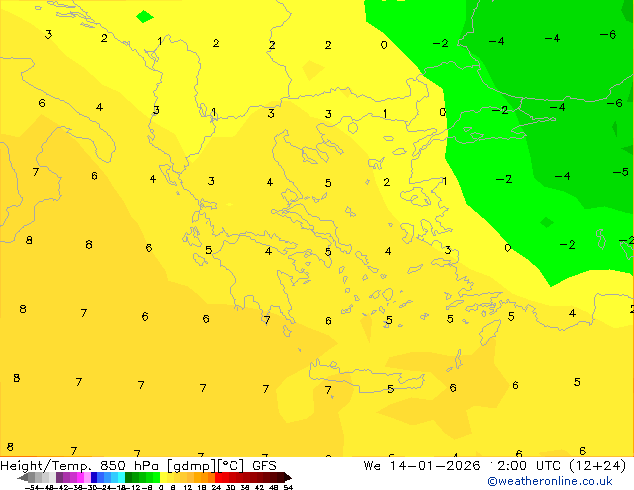Pick the dark blue legend color block
This screenshot has width=634, height=490.
pos(94,477)
